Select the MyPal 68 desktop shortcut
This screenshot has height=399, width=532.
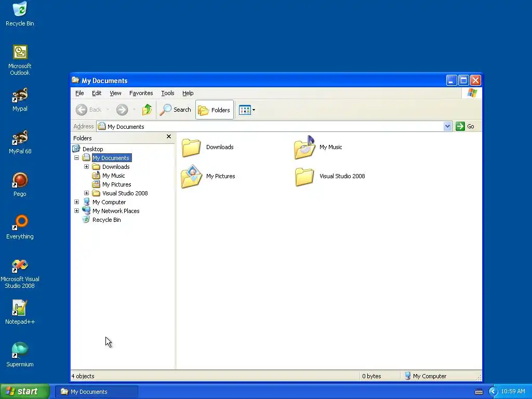click(x=20, y=142)
